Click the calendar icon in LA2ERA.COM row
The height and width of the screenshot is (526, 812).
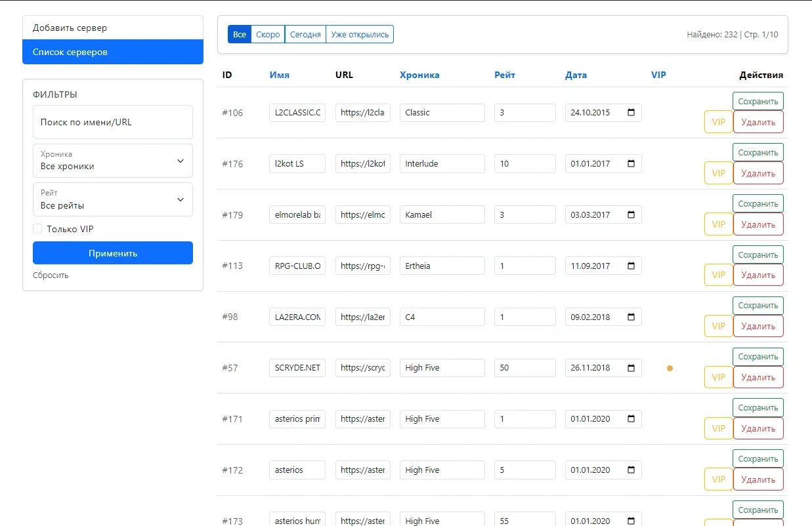click(x=631, y=317)
